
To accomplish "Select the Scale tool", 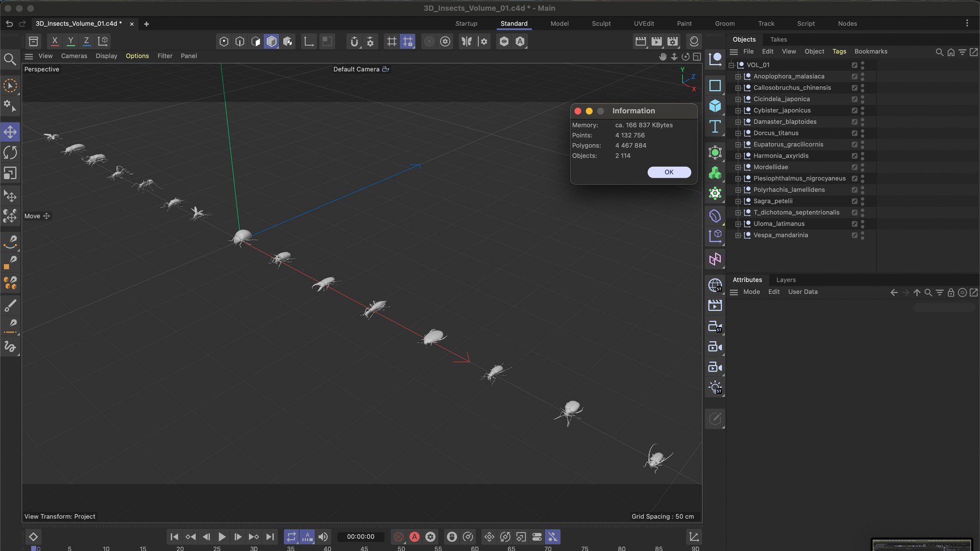I will tap(10, 173).
